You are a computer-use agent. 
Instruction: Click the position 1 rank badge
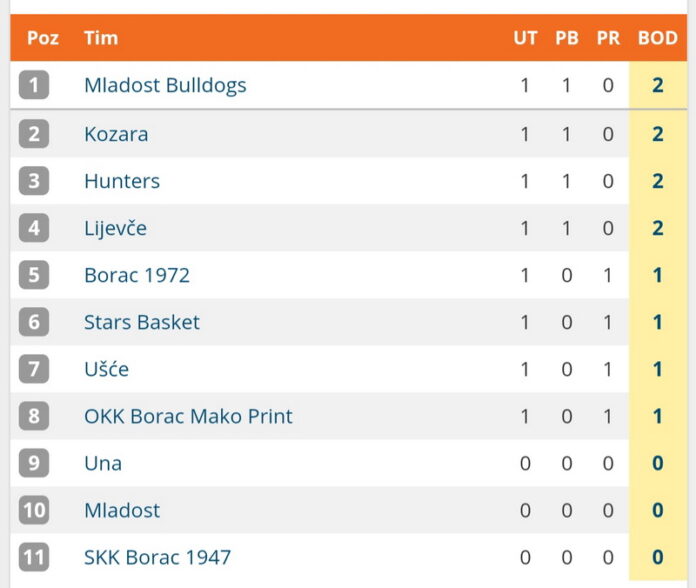[34, 85]
